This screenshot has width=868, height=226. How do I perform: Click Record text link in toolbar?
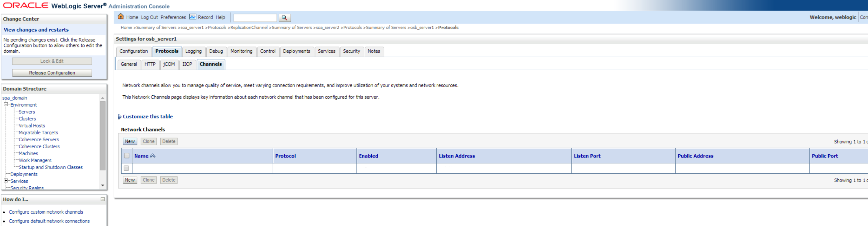tap(205, 18)
